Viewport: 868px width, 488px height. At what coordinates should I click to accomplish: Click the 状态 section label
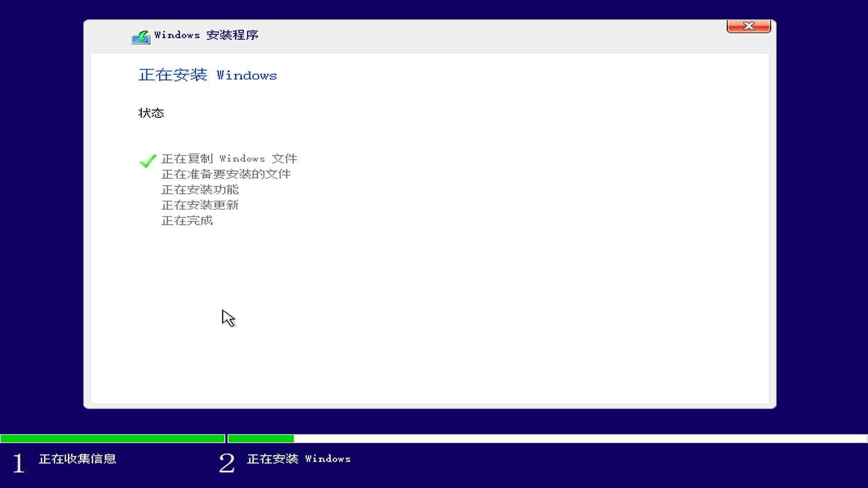coord(150,113)
